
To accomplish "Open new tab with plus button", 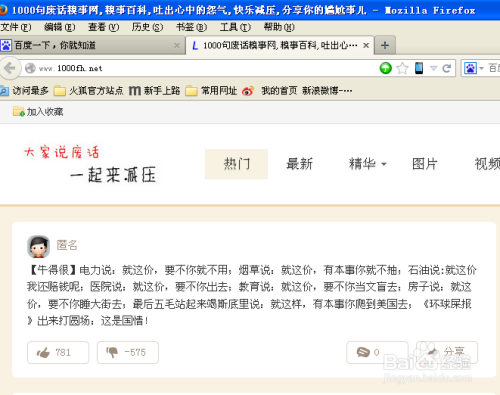I will [385, 45].
